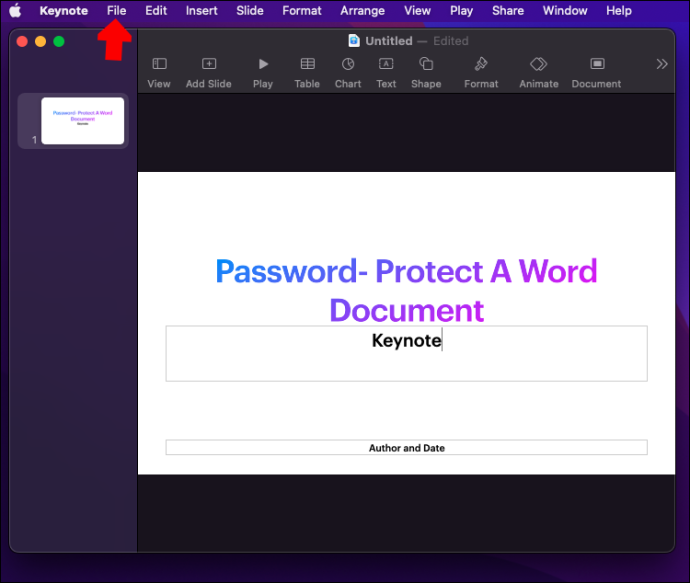The image size is (690, 583).
Task: Open the Play menu in menu bar
Action: click(x=461, y=11)
